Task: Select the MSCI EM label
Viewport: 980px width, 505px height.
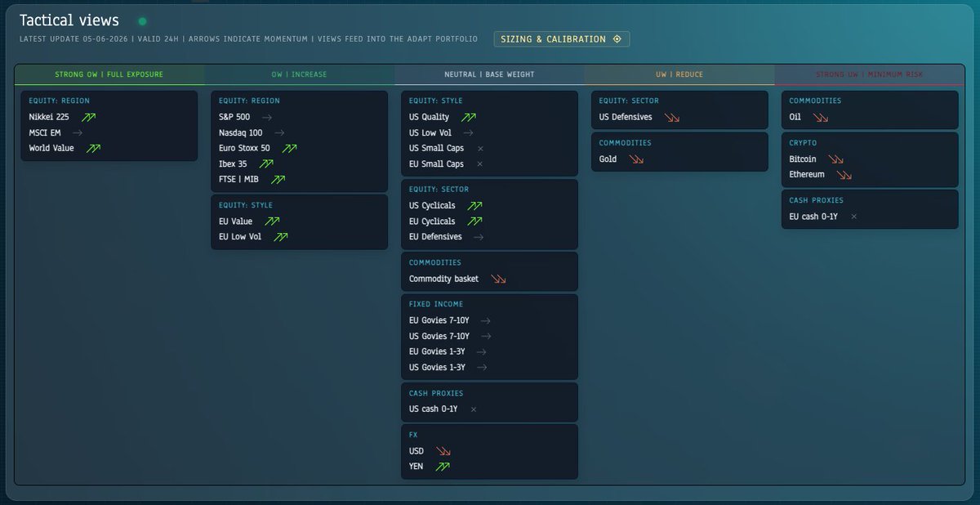Action: [45, 132]
